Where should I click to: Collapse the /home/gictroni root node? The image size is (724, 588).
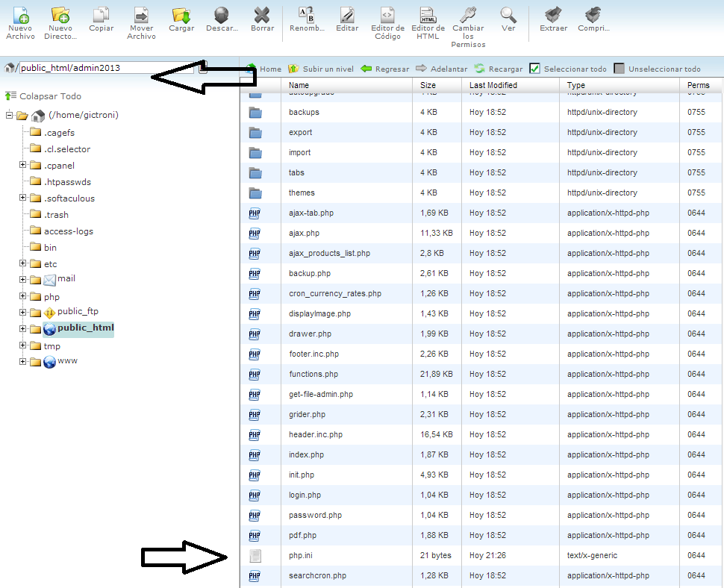pos(9,114)
